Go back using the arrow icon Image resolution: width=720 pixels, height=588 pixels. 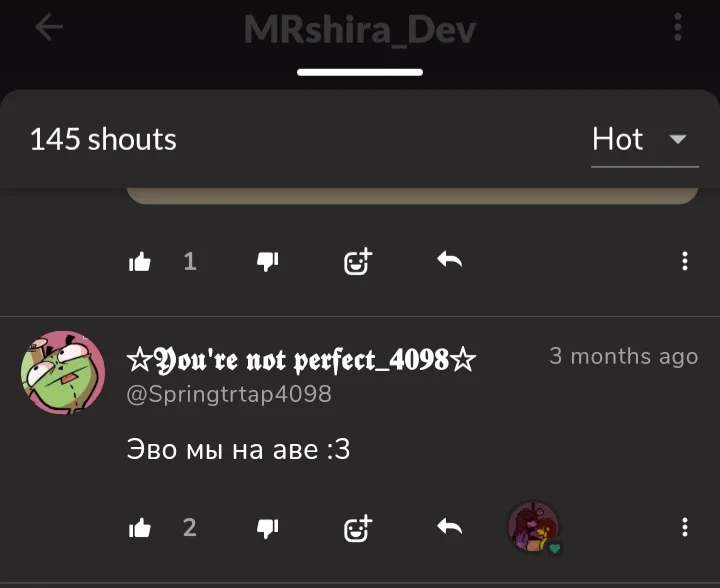pos(49,27)
